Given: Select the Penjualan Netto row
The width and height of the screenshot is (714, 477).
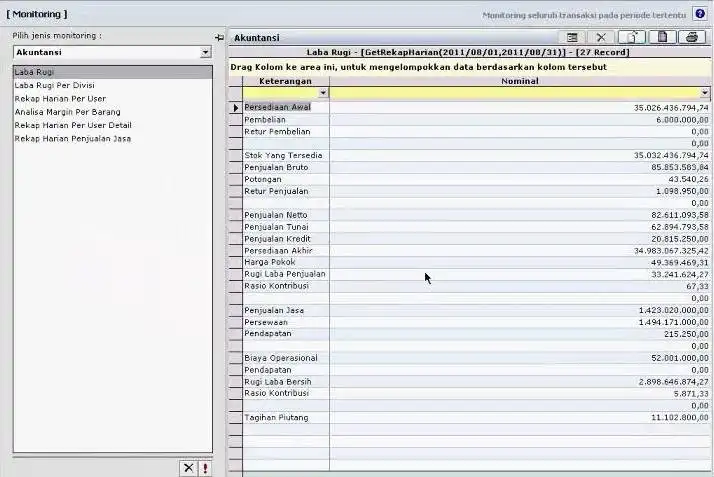Looking at the screenshot, I should [469, 215].
